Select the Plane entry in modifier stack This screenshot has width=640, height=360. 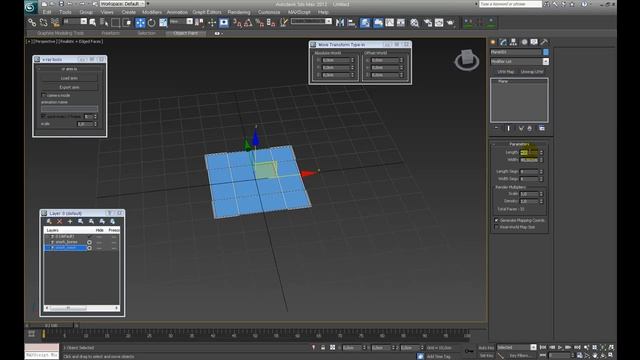[503, 82]
